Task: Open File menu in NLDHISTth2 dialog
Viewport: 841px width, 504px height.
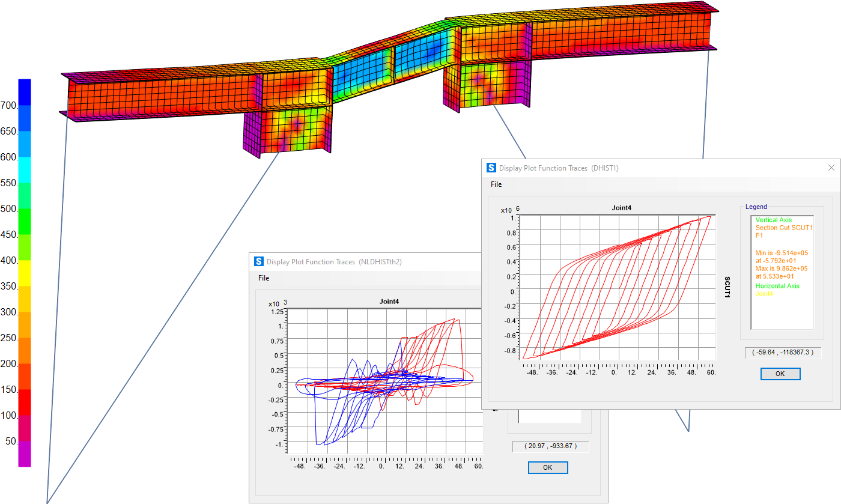Action: click(264, 278)
